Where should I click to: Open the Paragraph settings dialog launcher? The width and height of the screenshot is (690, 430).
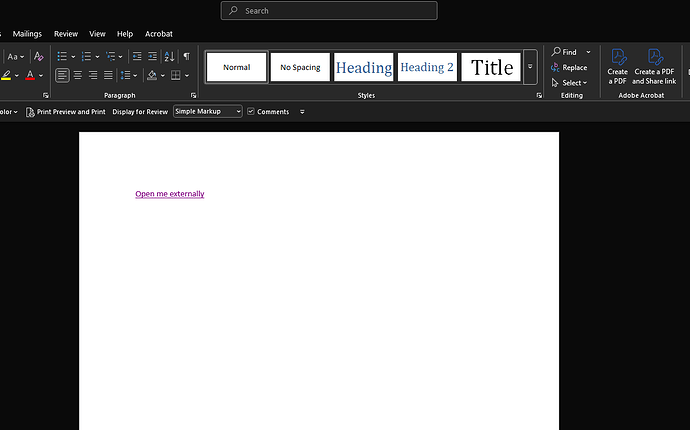click(x=193, y=95)
